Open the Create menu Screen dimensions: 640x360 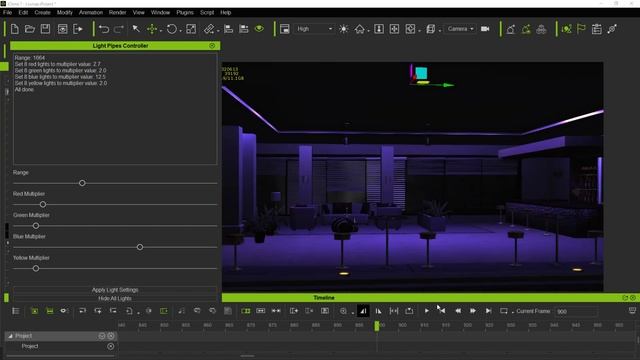(x=42, y=12)
